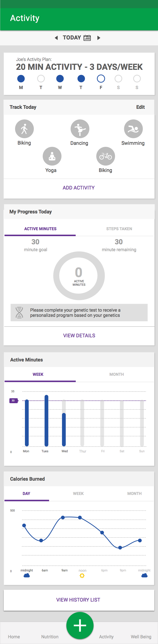158x644 pixels.
Task: Click the DNA genetic test icon
Action: 19,312
